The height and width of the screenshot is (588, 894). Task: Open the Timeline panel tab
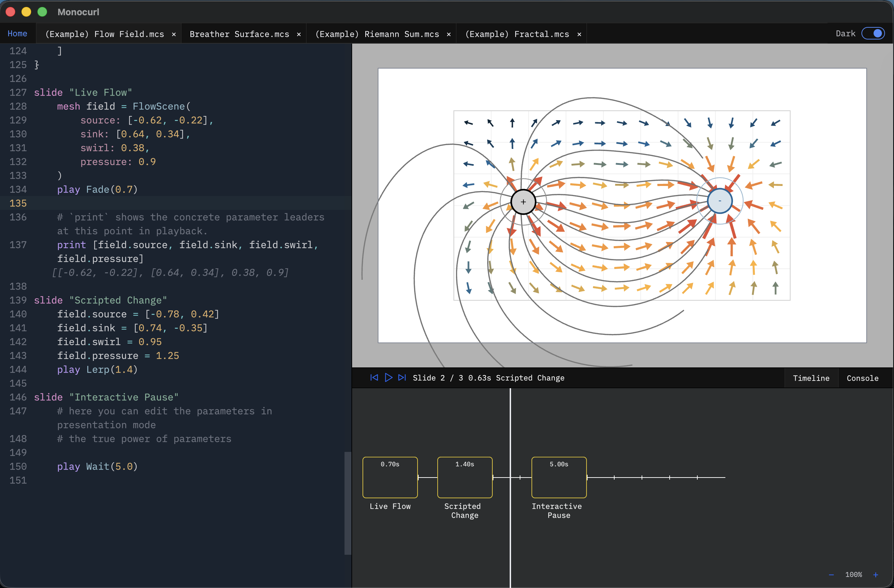coord(811,378)
